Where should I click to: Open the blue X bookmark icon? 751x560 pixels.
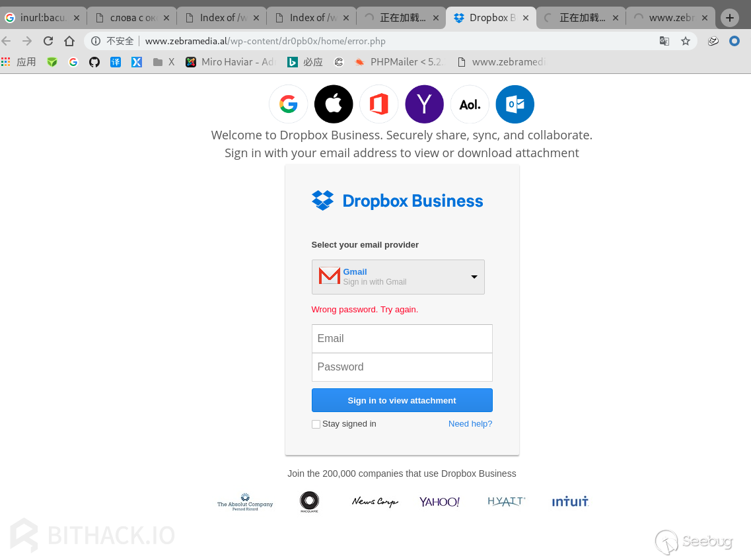137,62
